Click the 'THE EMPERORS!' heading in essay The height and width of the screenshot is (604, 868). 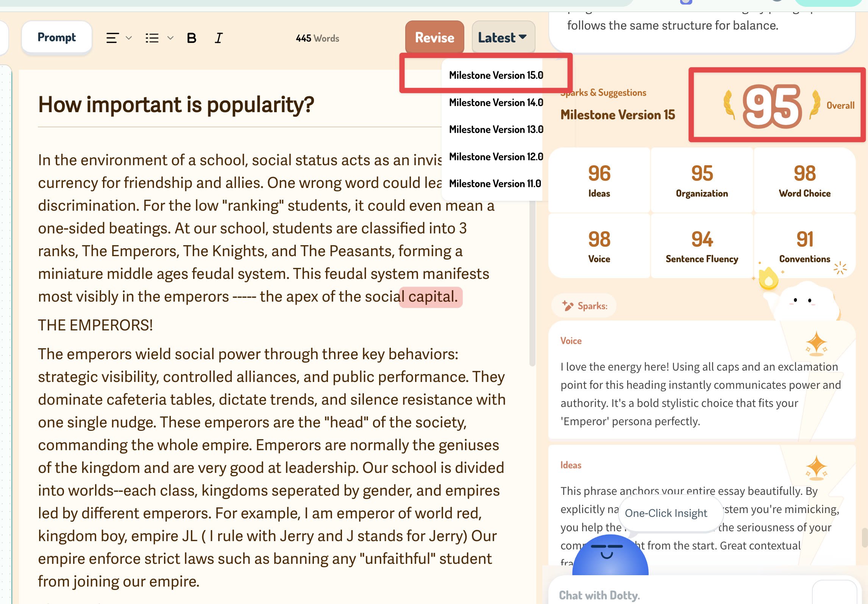[95, 325]
